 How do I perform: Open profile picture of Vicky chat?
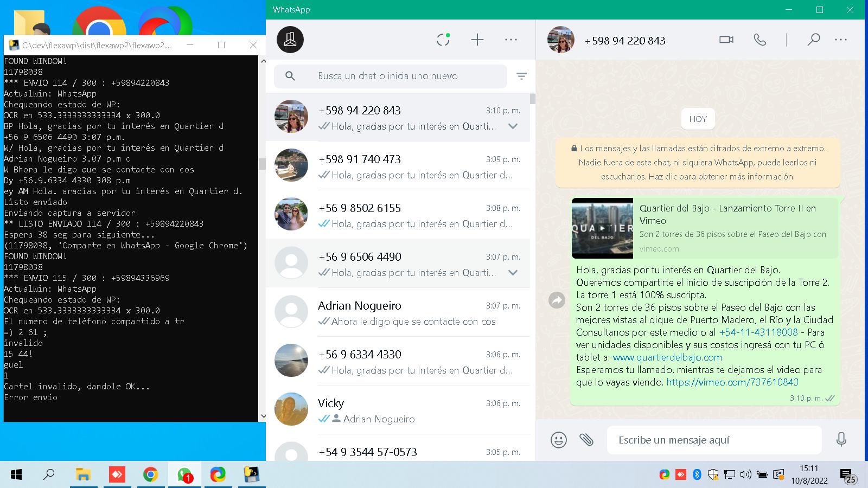(291, 409)
